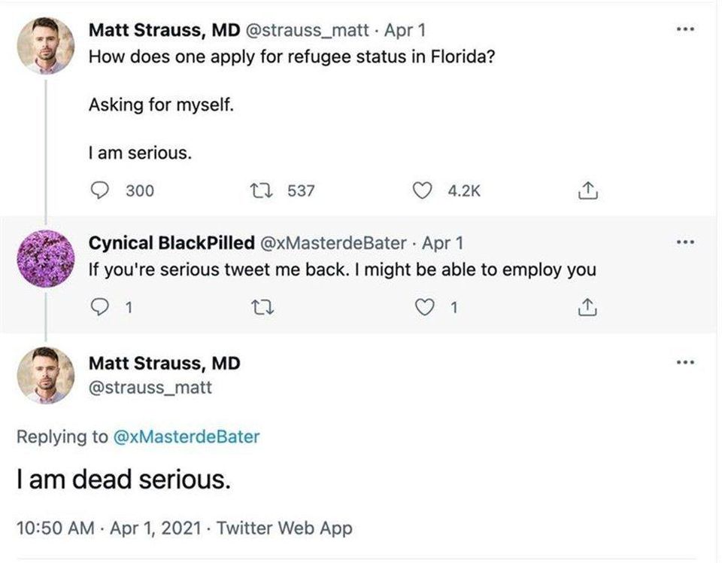This screenshot has width=728, height=563.
Task: Click Matt Strauss's avatar on top tweet
Action: coord(46,45)
